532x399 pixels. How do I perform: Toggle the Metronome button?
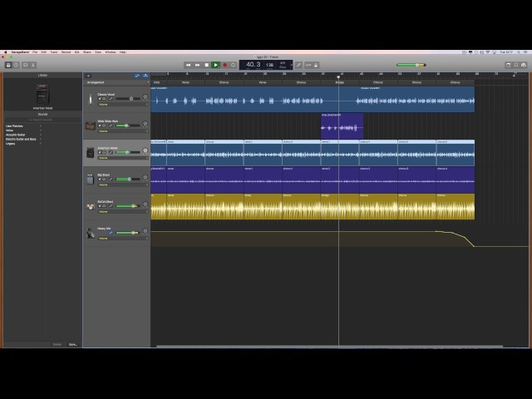click(x=316, y=65)
